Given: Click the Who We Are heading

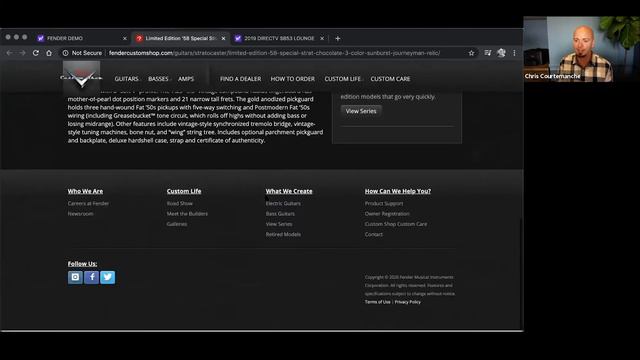Looking at the screenshot, I should (x=85, y=191).
